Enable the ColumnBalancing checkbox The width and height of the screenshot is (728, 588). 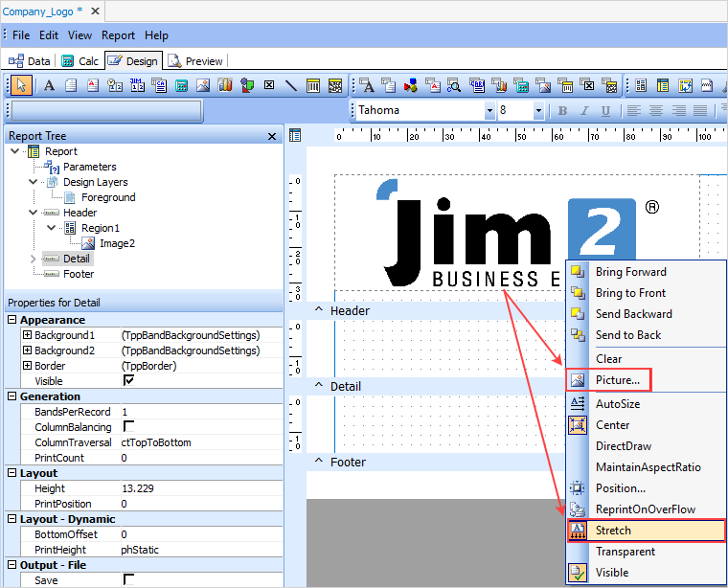[128, 427]
